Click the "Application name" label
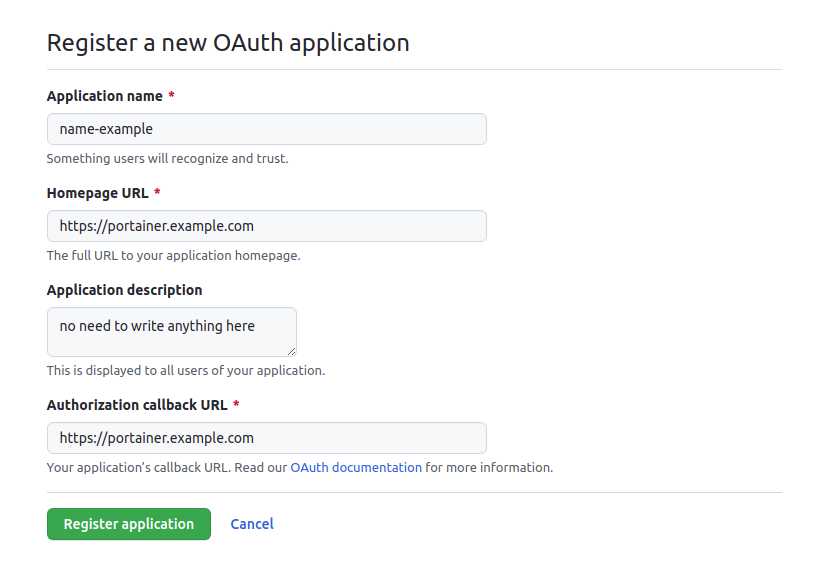 [x=104, y=96]
